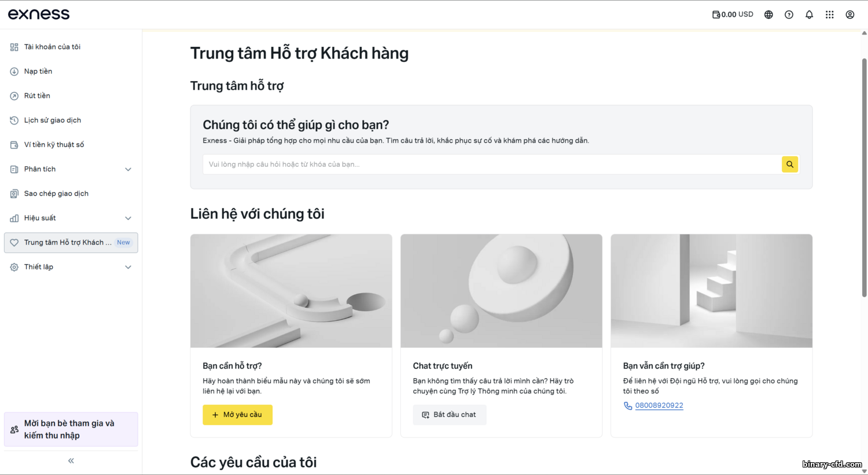Expand the Hiệu suất submenu chevron
This screenshot has height=475, width=868.
pos(128,218)
